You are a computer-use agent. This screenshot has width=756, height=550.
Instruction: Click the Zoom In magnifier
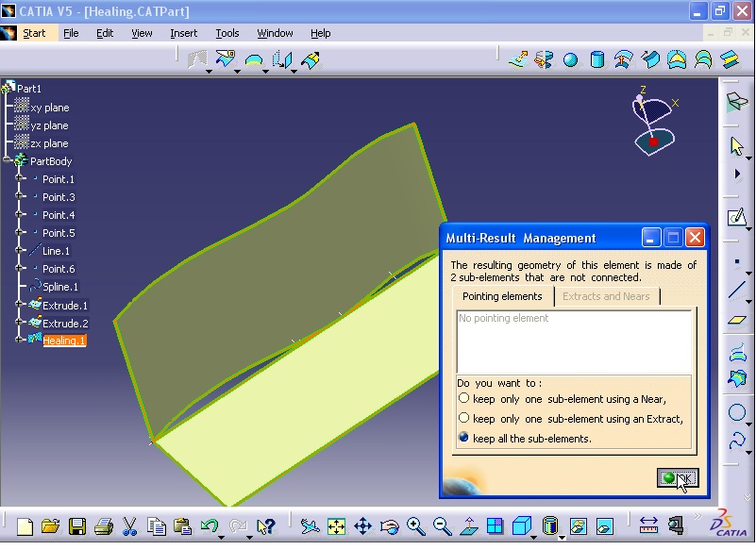point(415,526)
